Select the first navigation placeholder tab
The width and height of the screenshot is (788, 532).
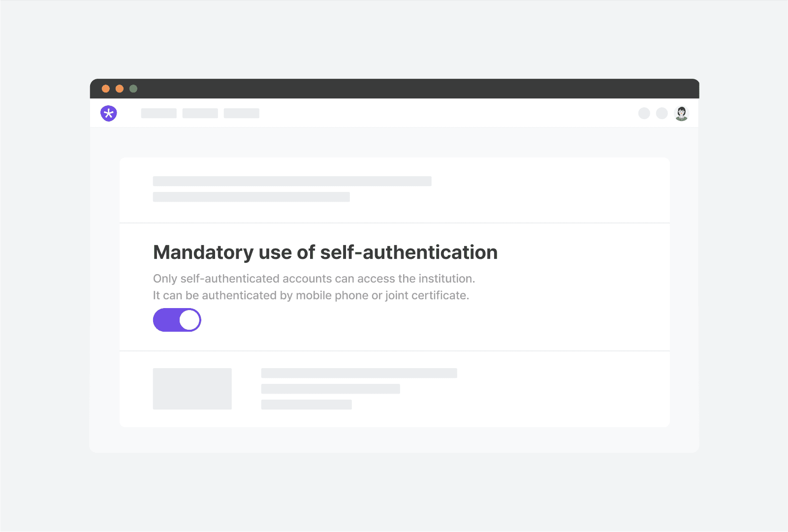point(158,113)
